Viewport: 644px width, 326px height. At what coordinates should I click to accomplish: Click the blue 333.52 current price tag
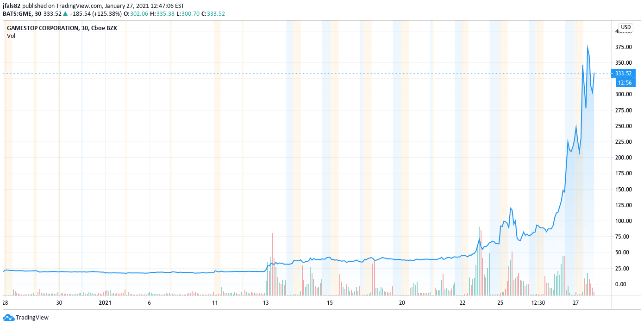(623, 74)
